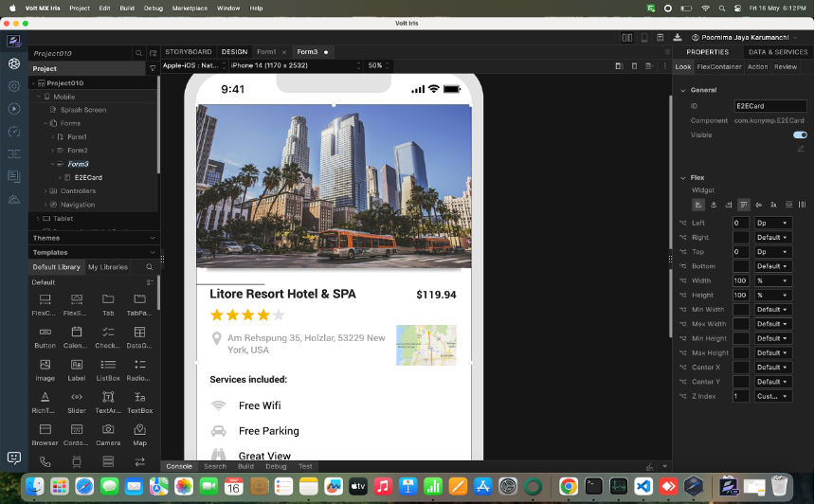The height and width of the screenshot is (504, 815).
Task: Open the Z Index Cust... dropdown
Action: coord(773,396)
